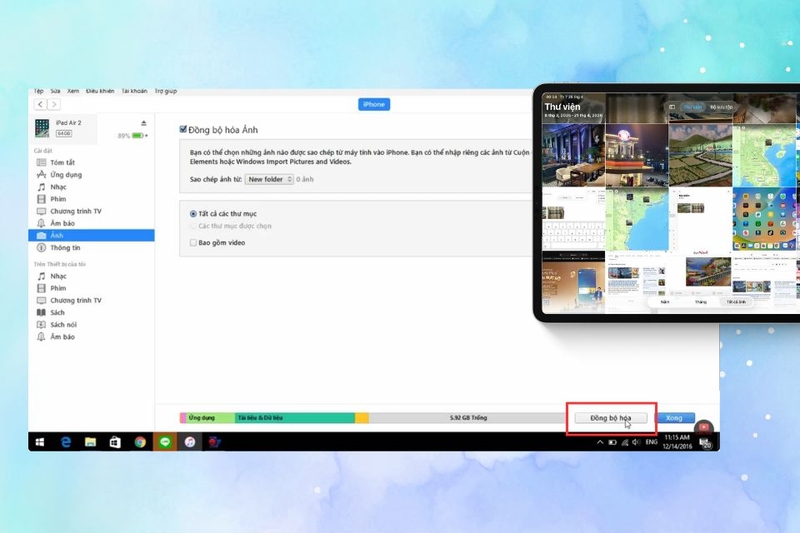Click the green Ứng dụng storage segment
Viewport: 800px width, 533px height.
pos(210,418)
